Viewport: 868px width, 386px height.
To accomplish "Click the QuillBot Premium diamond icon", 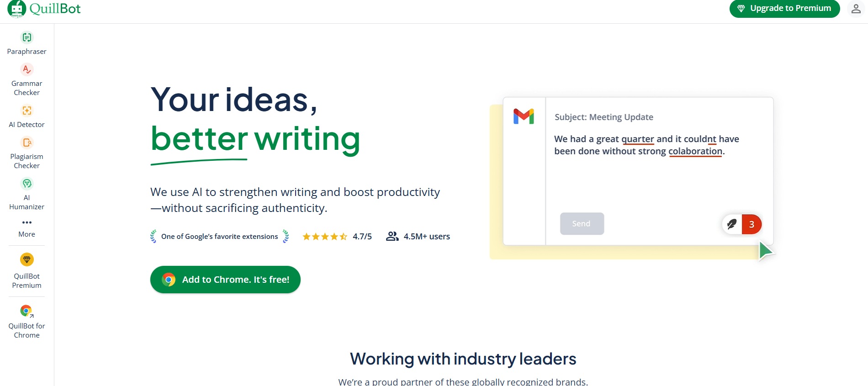I will 27,259.
